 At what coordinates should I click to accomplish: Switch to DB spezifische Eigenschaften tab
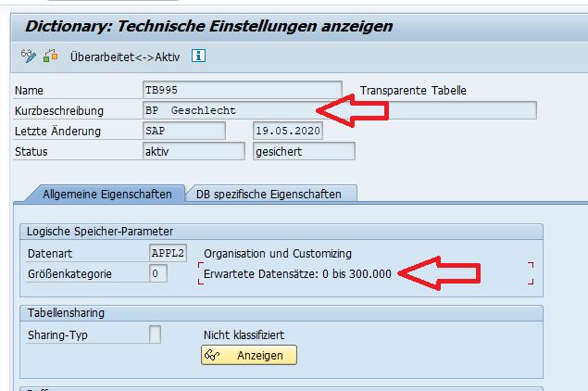[269, 194]
